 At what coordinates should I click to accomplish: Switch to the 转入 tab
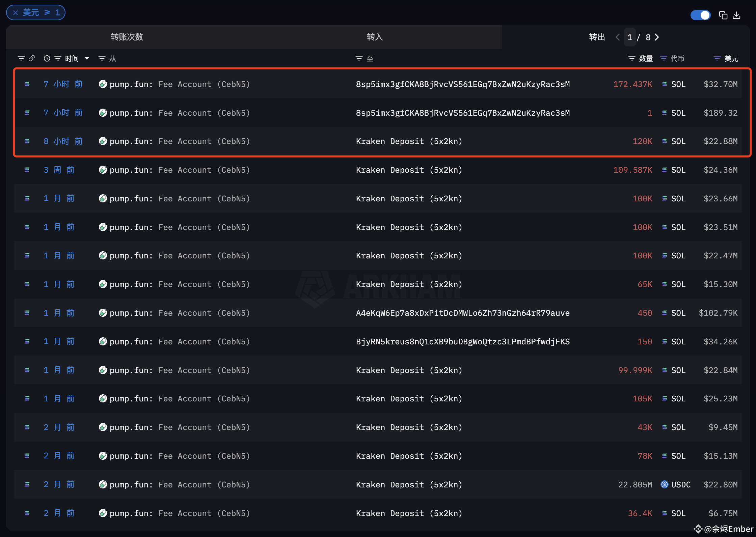pos(374,37)
